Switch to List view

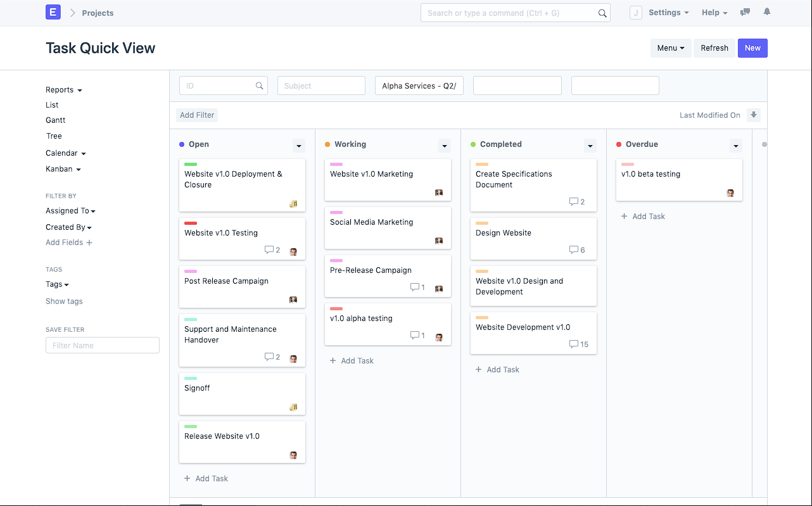pyautogui.click(x=52, y=105)
